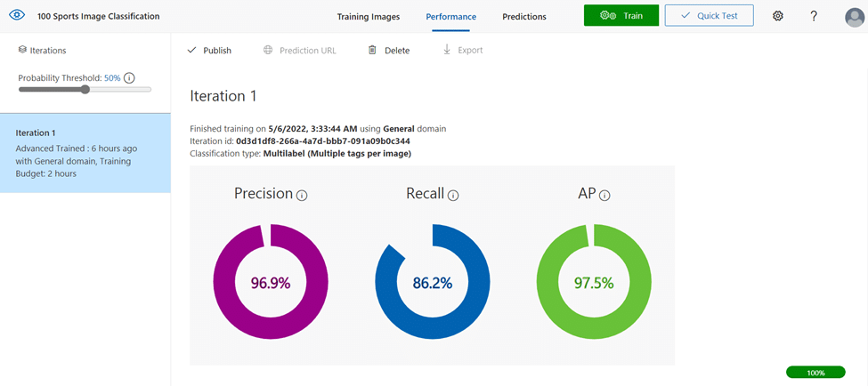Open help via question mark icon
868x386 pixels.
point(813,16)
